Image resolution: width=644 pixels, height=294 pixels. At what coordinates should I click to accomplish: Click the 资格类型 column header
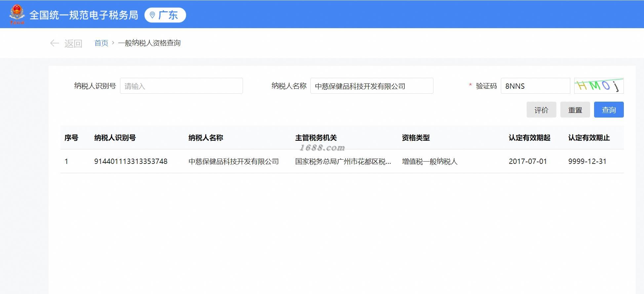pyautogui.click(x=416, y=137)
